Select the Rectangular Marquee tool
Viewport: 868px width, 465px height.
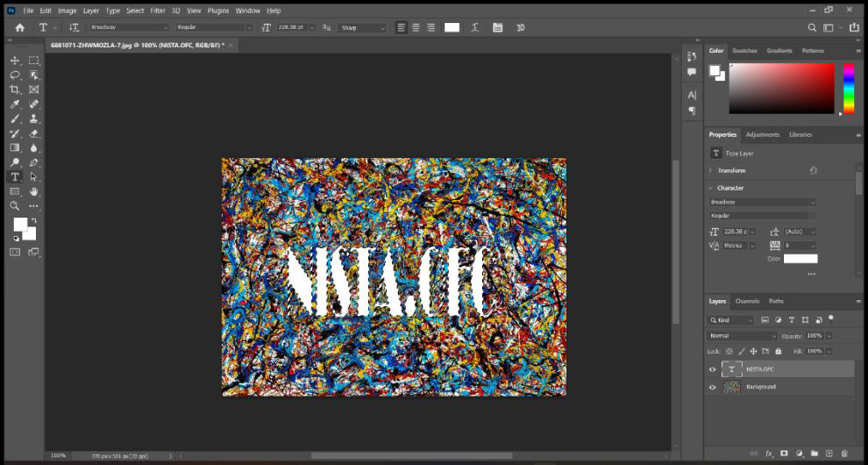[x=34, y=61]
